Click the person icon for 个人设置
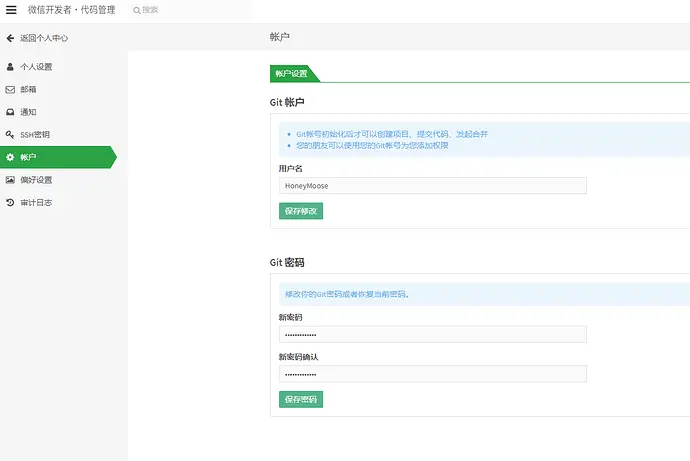 pos(10,67)
